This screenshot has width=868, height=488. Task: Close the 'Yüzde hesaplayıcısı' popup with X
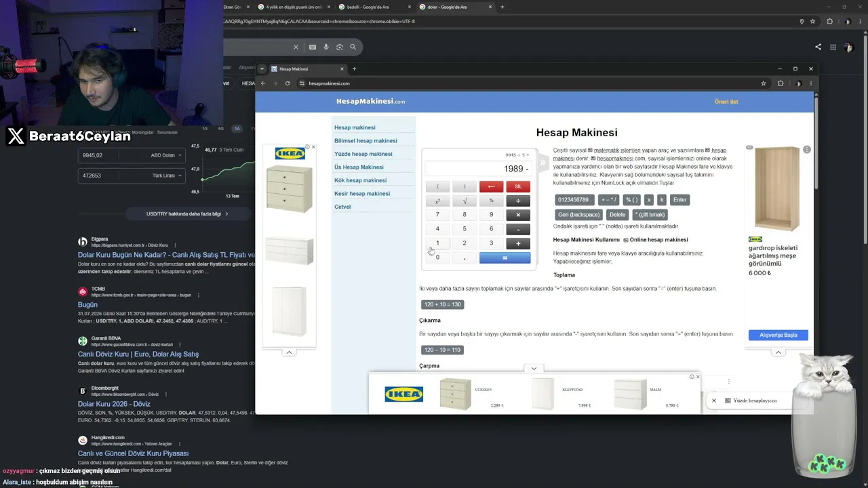tap(714, 401)
